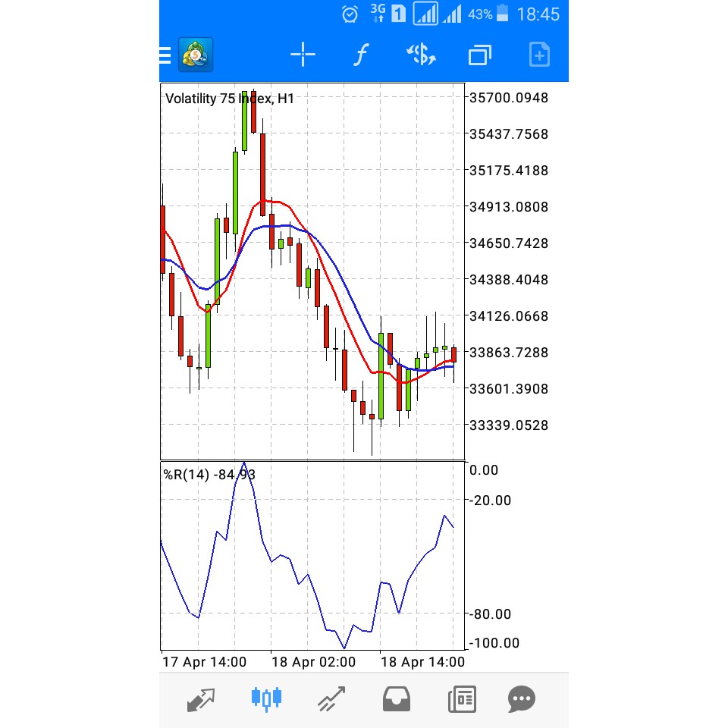728x728 pixels.
Task: Open the Messages chat icon
Action: click(521, 698)
